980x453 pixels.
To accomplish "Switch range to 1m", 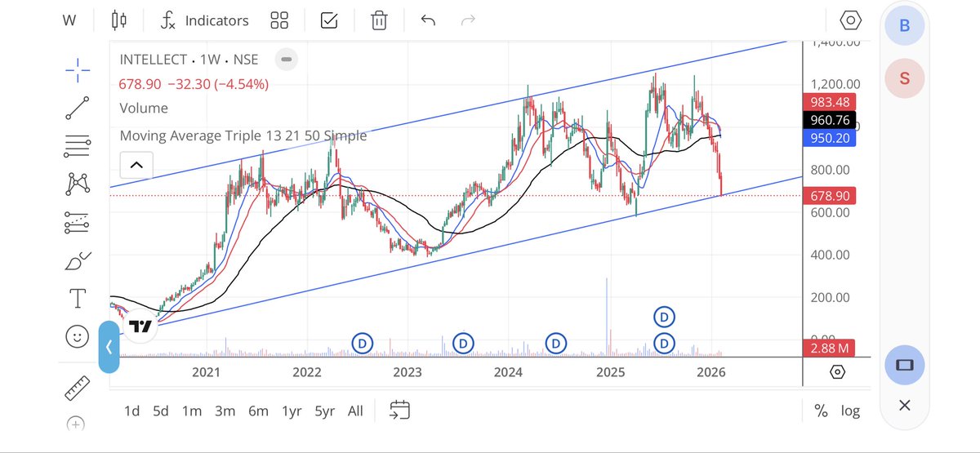I will (x=191, y=411).
